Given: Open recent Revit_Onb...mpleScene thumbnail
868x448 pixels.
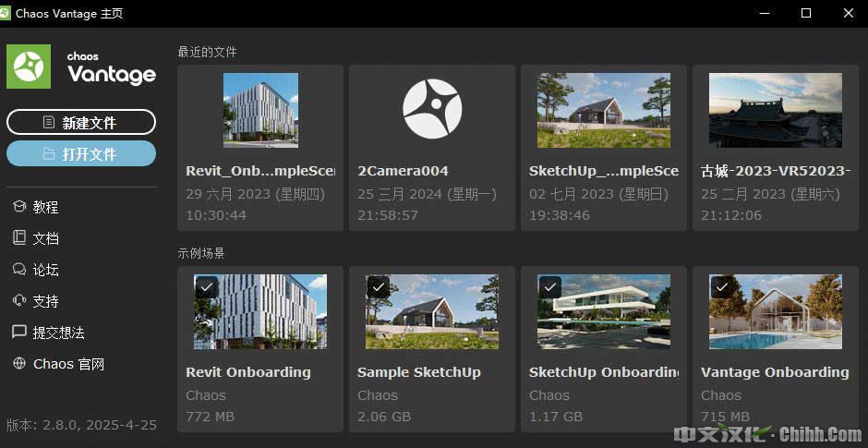Looking at the screenshot, I should 260,110.
